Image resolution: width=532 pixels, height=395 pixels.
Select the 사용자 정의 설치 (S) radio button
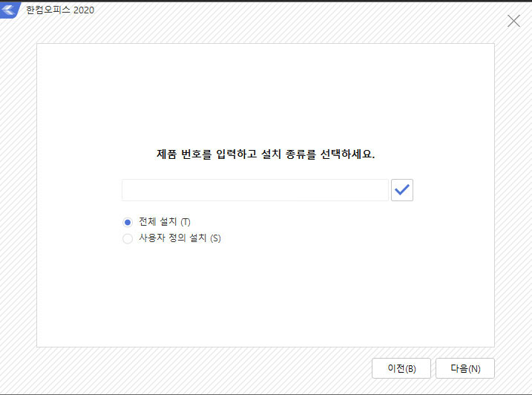tap(128, 238)
